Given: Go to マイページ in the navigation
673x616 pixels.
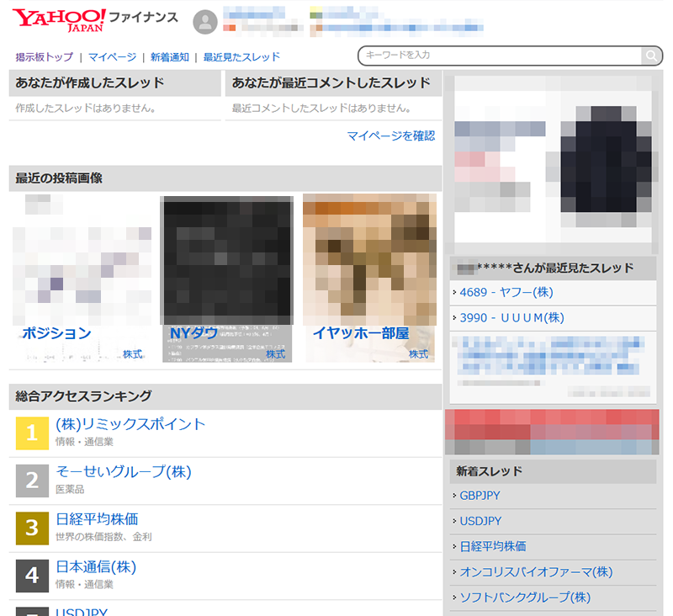Looking at the screenshot, I should pos(113,57).
